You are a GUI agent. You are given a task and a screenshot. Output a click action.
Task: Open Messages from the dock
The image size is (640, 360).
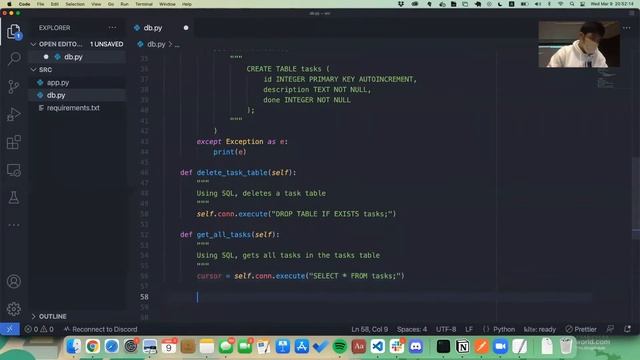[226, 347]
